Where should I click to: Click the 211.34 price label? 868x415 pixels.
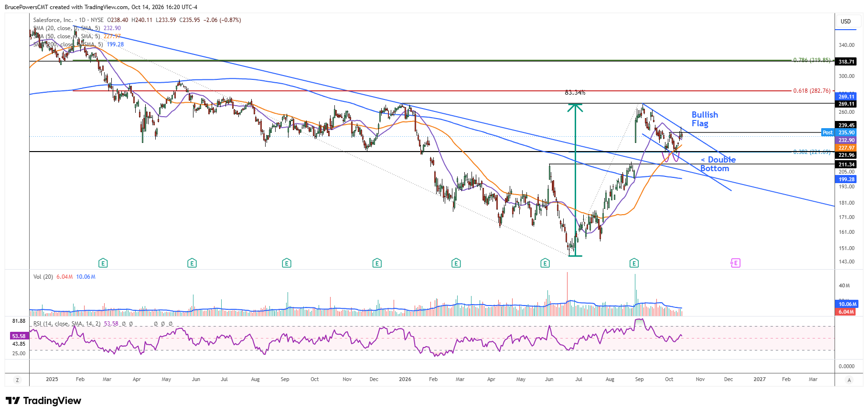pyautogui.click(x=846, y=164)
